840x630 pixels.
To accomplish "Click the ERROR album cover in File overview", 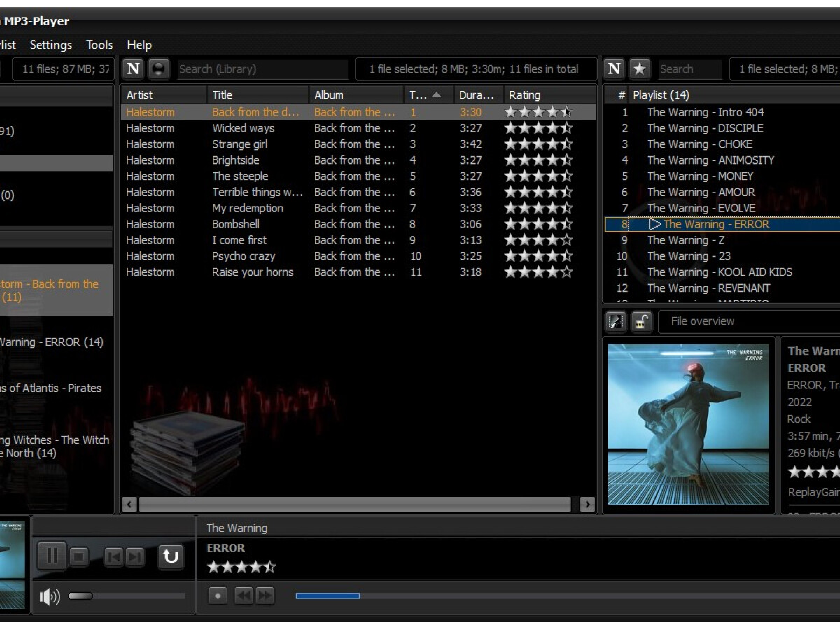I will tap(689, 424).
